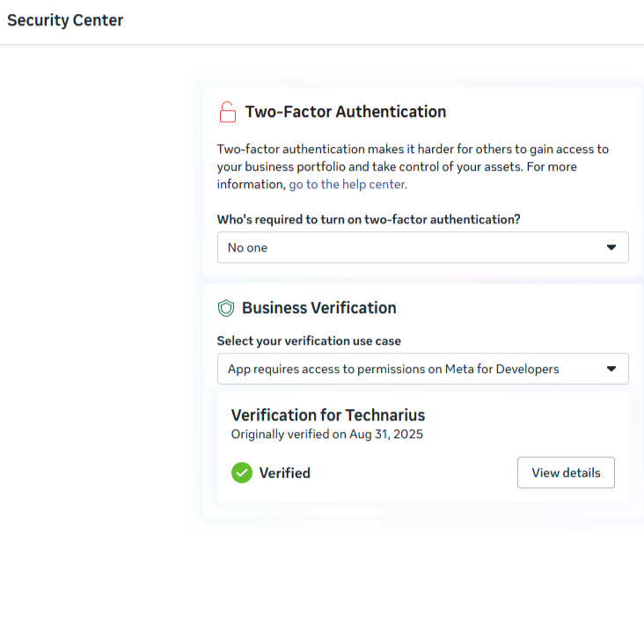Click 'Originally verified on Aug 31, 2025' text
Viewport: 644px width, 644px height.
(327, 434)
